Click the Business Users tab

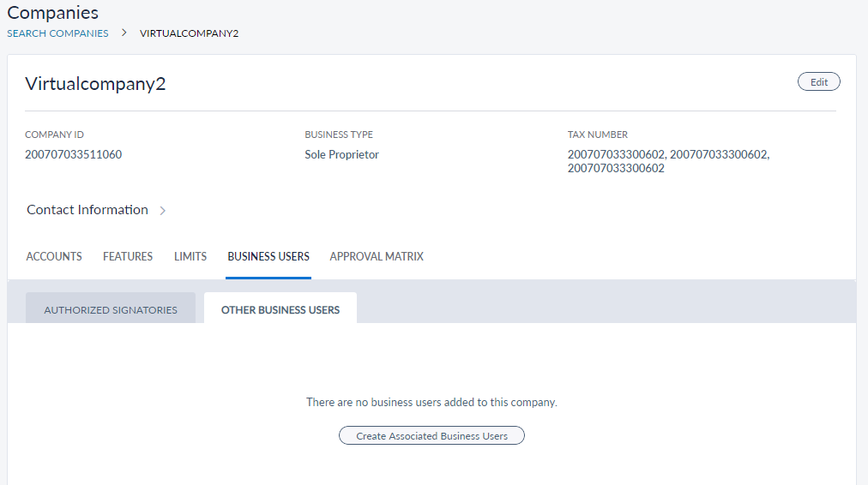pos(268,256)
